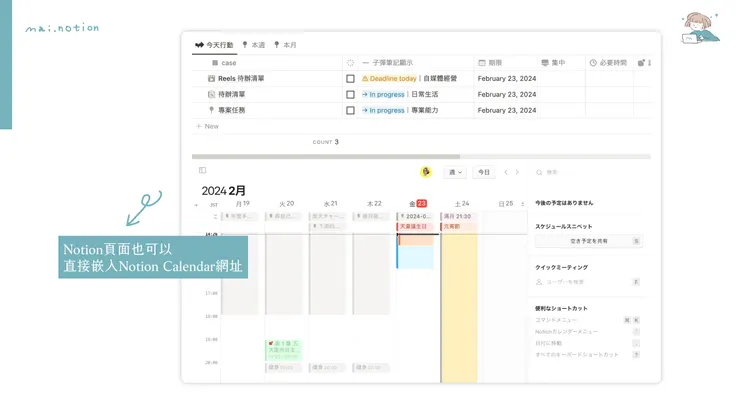Image resolution: width=740 pixels, height=416 pixels.
Task: Click the table's horizontal scrollbar
Action: point(326,156)
